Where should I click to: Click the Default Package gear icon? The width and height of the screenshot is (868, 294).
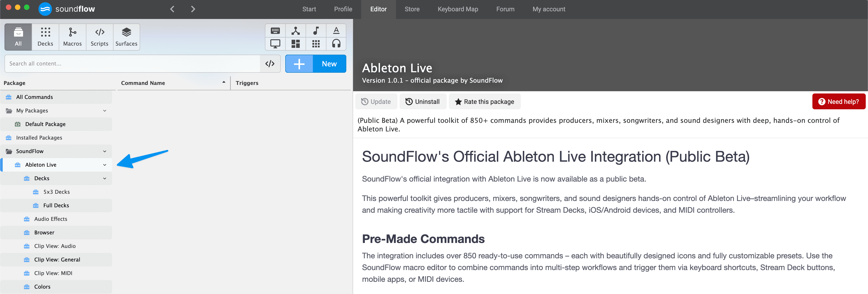(18, 124)
